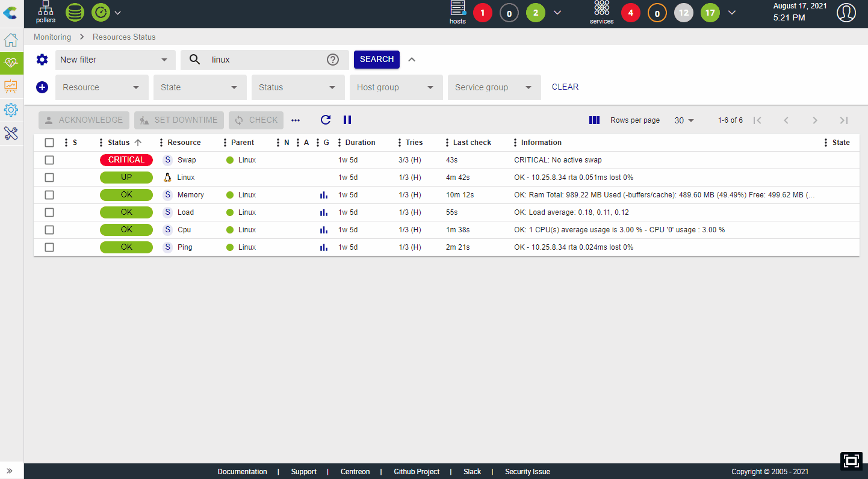Open the State criteria dropdown
The height and width of the screenshot is (479, 868).
point(200,87)
